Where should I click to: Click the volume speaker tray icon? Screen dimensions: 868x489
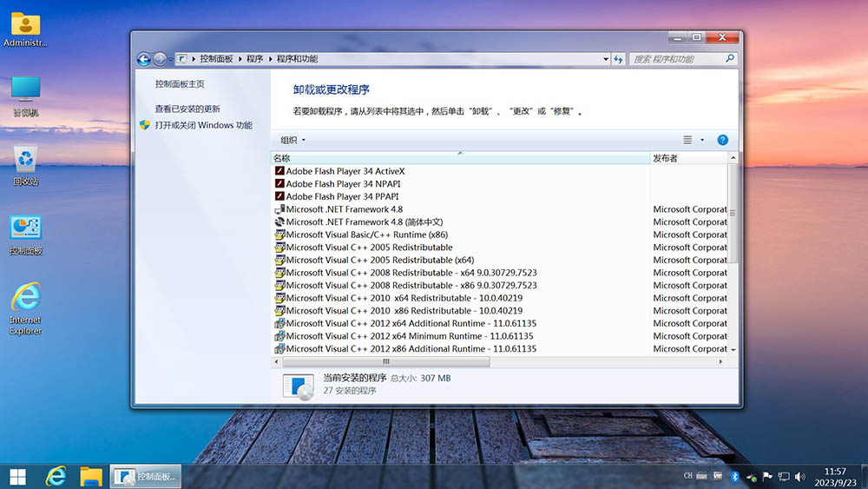coord(799,476)
